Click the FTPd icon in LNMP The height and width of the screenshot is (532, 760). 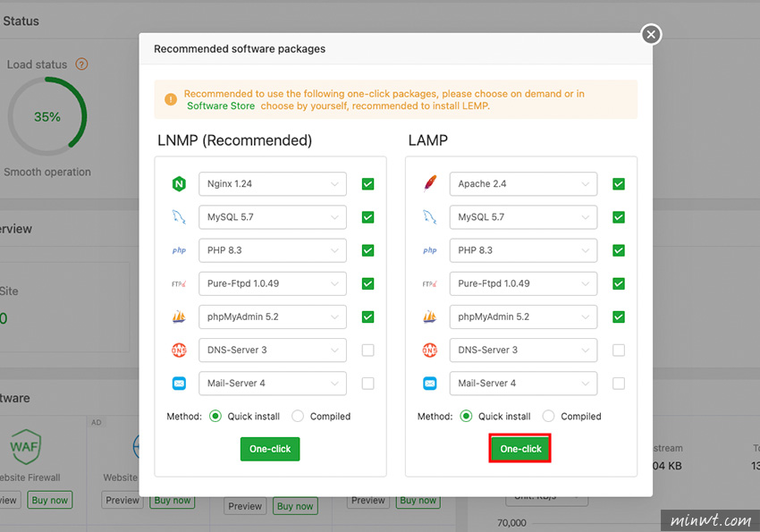[179, 284]
